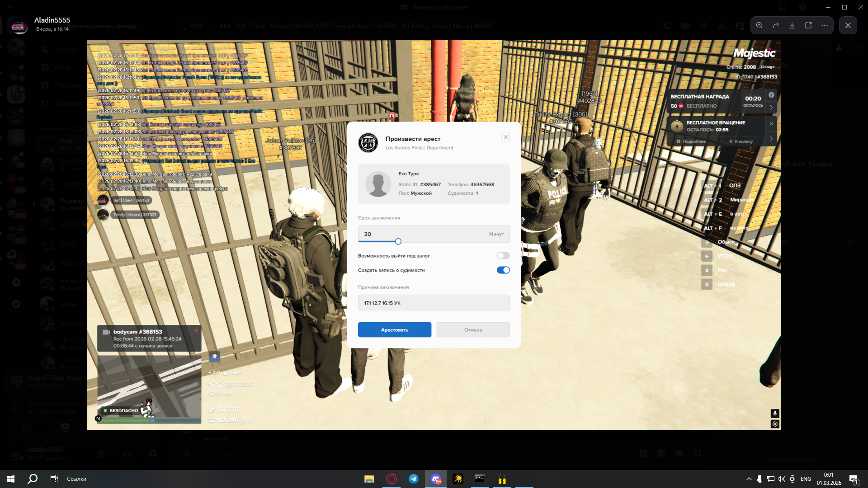Click the imprisonment term slider handle
This screenshot has height=488, width=868.
[398, 242]
